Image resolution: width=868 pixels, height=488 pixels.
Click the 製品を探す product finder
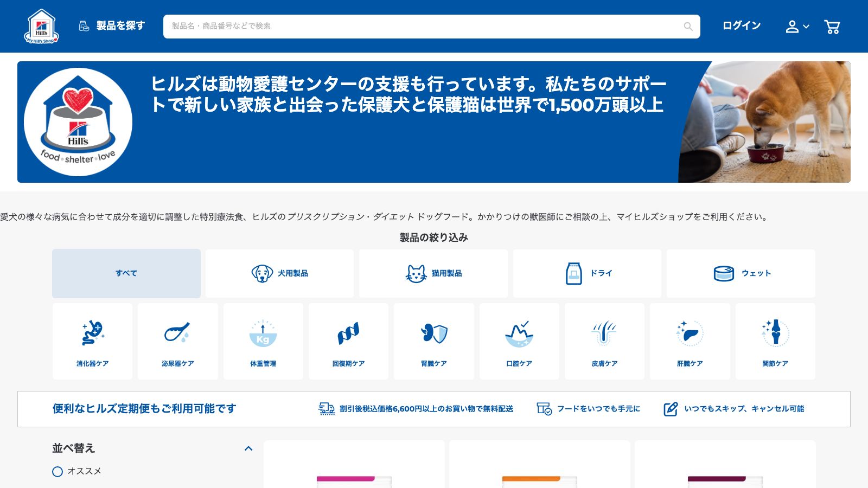coord(112,26)
